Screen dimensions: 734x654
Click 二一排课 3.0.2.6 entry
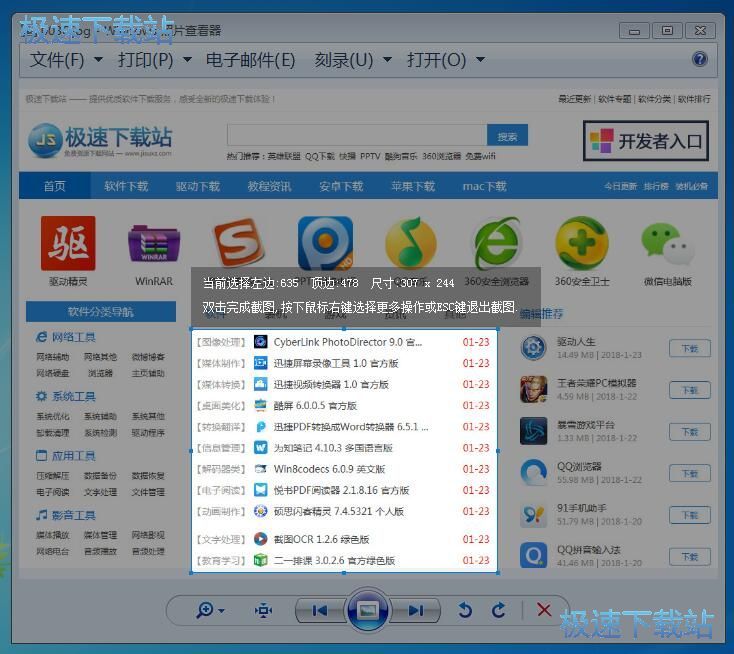[334, 560]
